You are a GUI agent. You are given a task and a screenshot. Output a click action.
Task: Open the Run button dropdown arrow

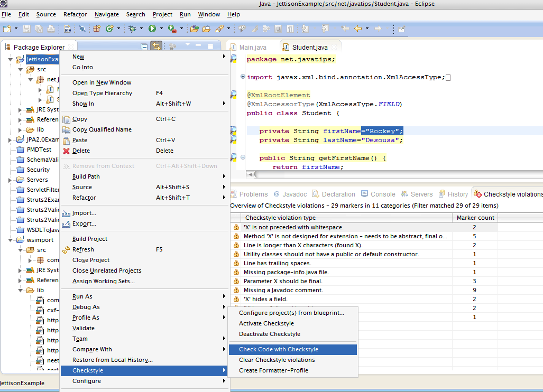161,29
